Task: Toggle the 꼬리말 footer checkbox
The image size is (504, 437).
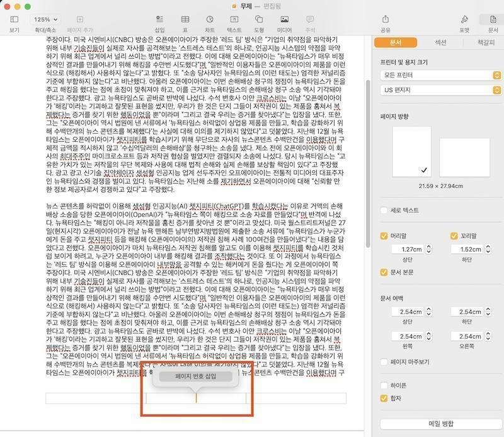Action: pos(454,236)
